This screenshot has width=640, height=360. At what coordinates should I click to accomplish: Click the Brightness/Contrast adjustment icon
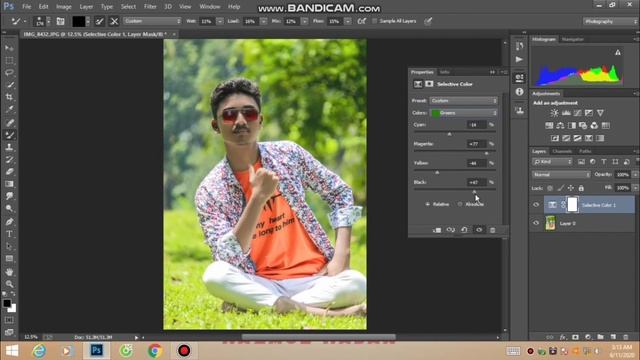554,113
